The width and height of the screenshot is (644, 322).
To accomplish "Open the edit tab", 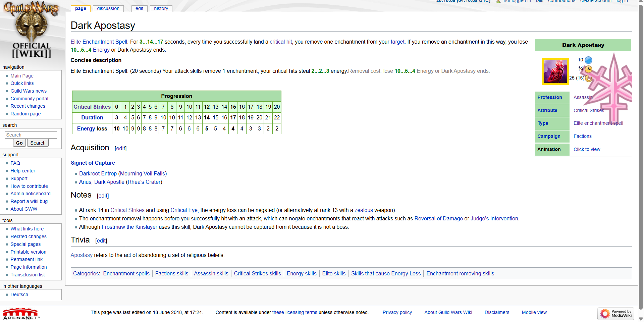I will click(140, 8).
